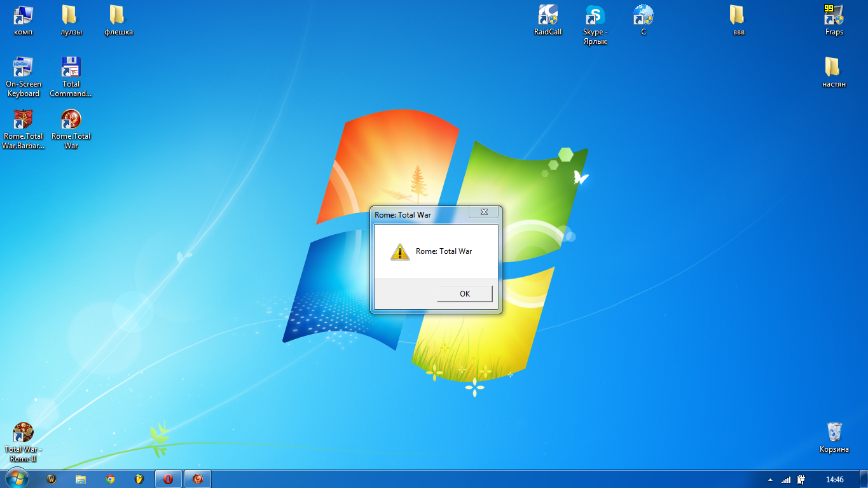This screenshot has width=868, height=488.
Task: Open FL Studio from the taskbar
Action: click(139, 479)
